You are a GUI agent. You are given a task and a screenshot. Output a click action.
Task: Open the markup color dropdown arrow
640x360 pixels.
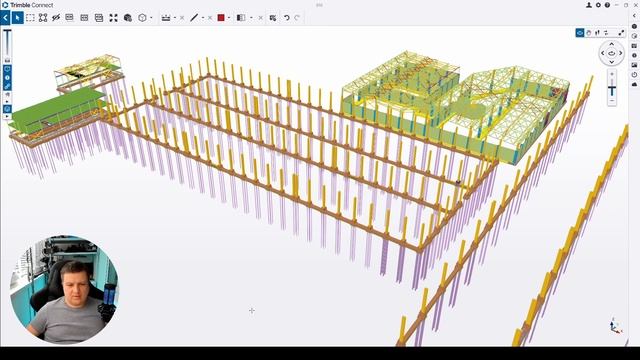click(x=229, y=18)
